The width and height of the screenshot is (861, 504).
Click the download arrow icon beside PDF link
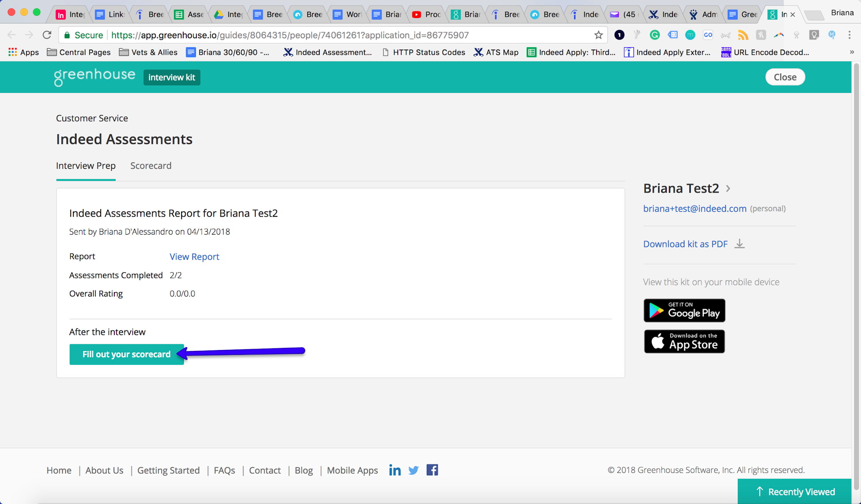(740, 244)
